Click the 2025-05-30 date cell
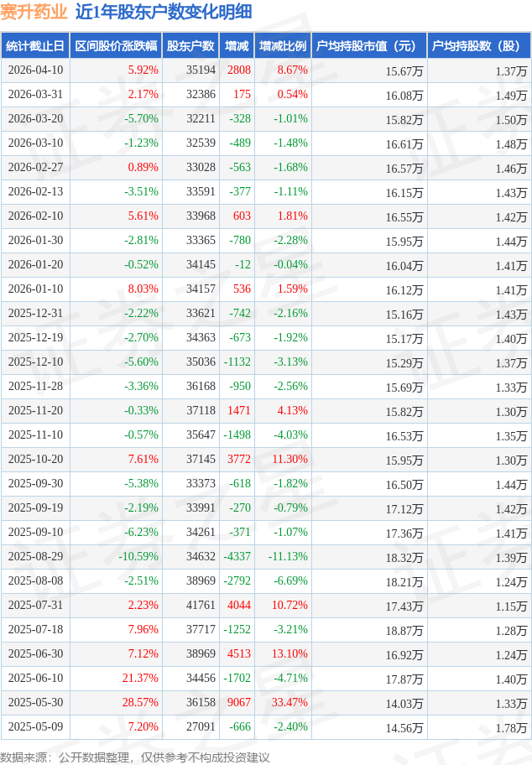The width and height of the screenshot is (532, 765). [x=35, y=703]
